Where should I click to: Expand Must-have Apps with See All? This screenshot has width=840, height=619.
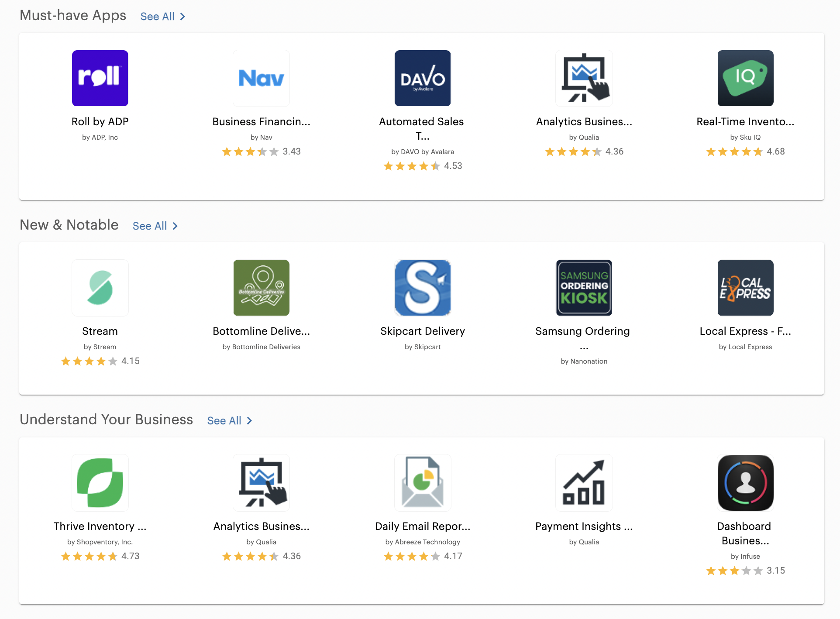click(x=162, y=17)
